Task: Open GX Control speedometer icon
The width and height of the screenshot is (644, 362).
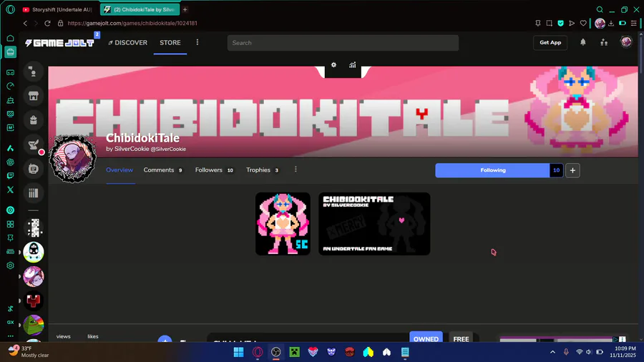Action: pos(10,86)
